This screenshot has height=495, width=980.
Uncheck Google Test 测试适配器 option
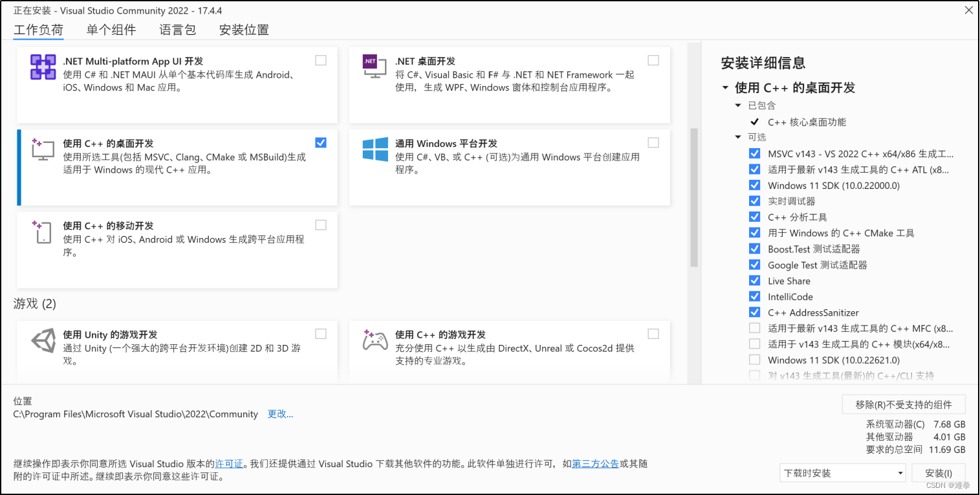coord(754,264)
